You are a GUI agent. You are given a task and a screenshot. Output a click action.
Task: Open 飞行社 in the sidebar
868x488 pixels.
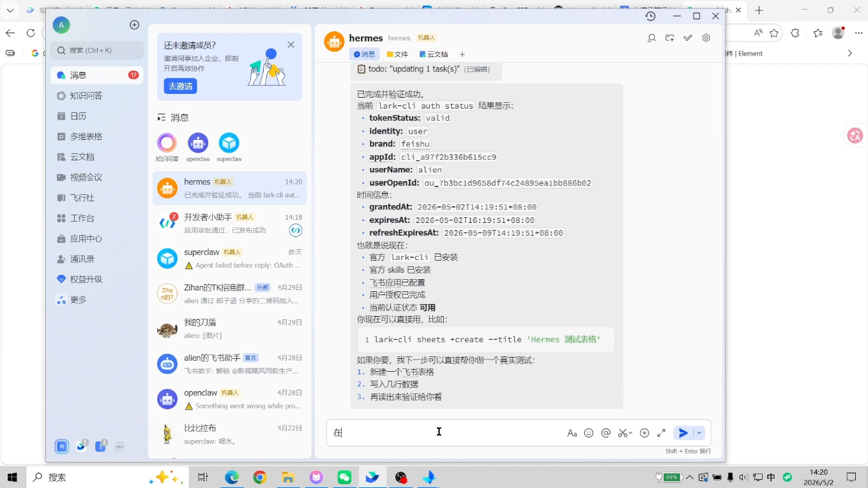click(x=97, y=198)
